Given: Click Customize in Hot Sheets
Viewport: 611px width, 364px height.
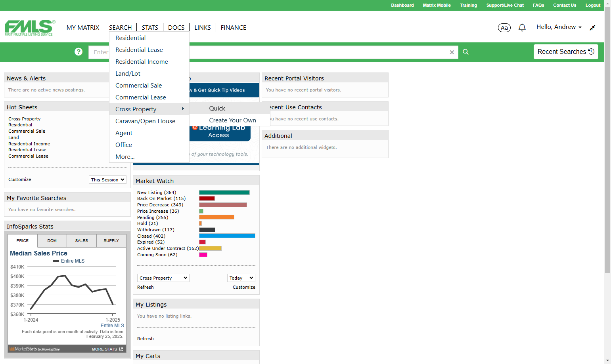Looking at the screenshot, I should tap(20, 179).
